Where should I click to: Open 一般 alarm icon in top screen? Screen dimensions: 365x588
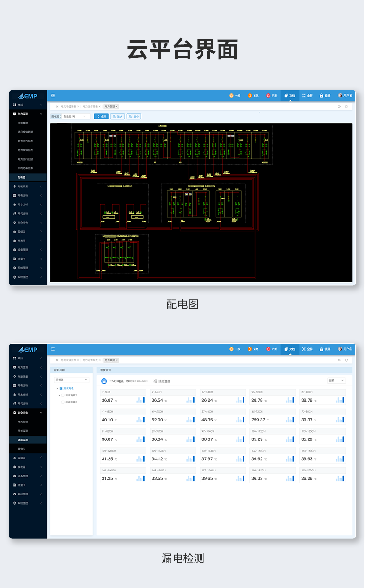(x=231, y=95)
